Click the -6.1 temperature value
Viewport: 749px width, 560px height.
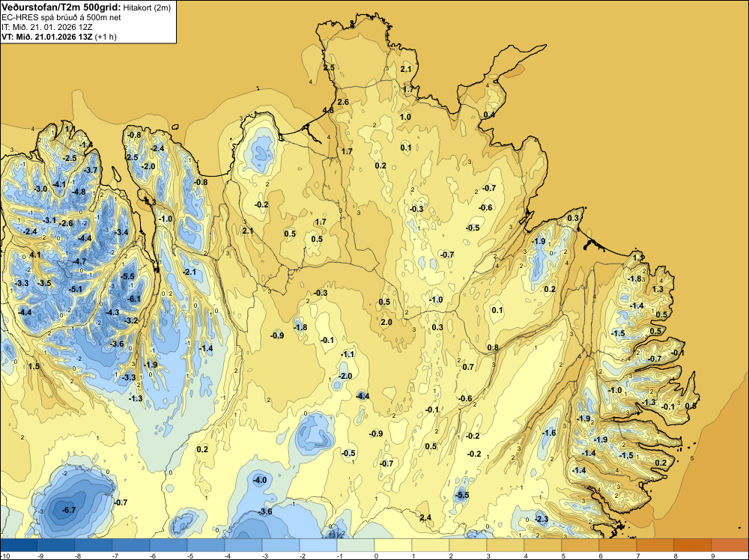[x=134, y=299]
